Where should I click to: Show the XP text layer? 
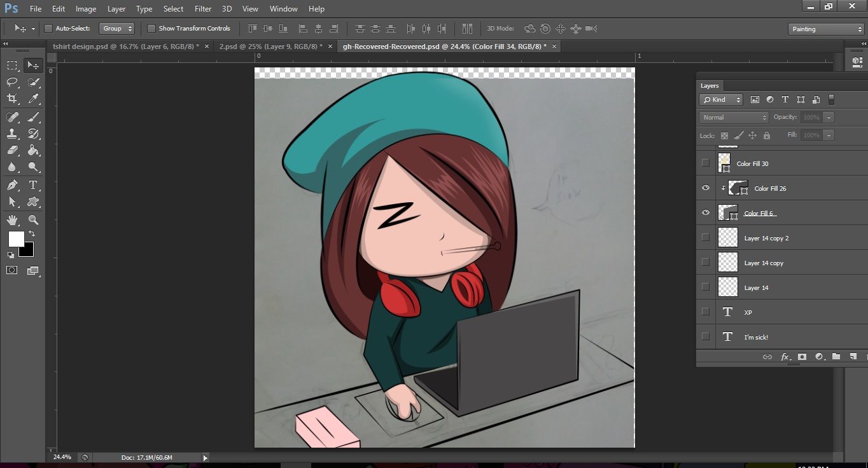point(705,312)
